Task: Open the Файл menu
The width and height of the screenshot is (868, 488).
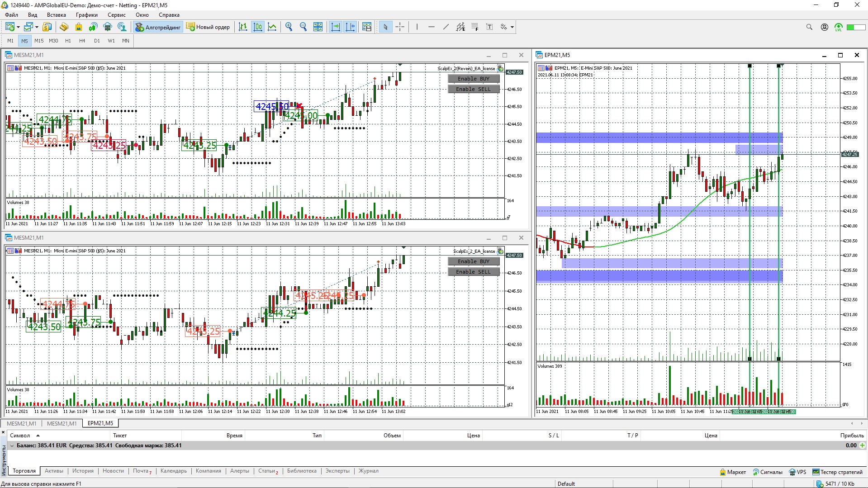Action: 12,15
